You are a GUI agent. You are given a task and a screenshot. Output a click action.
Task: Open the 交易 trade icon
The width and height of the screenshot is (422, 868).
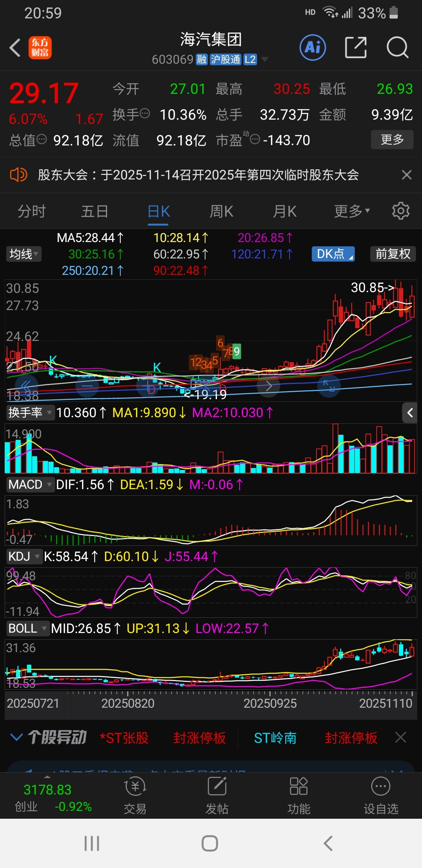tap(135, 795)
